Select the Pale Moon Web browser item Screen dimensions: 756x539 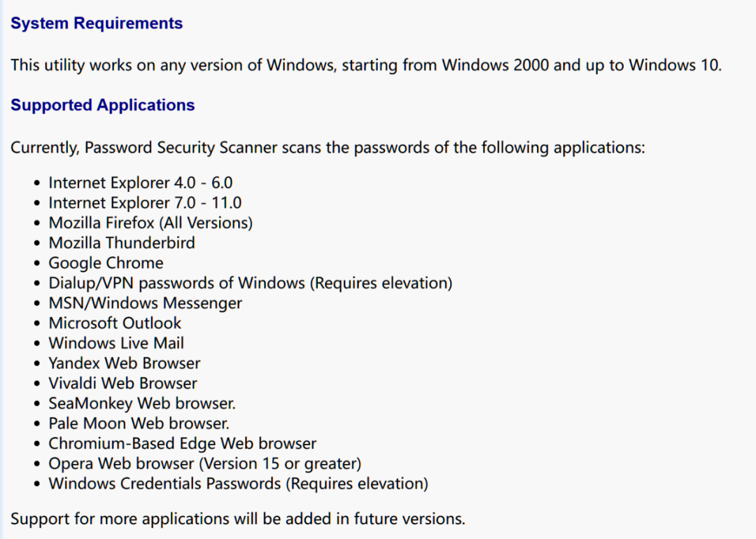click(139, 423)
